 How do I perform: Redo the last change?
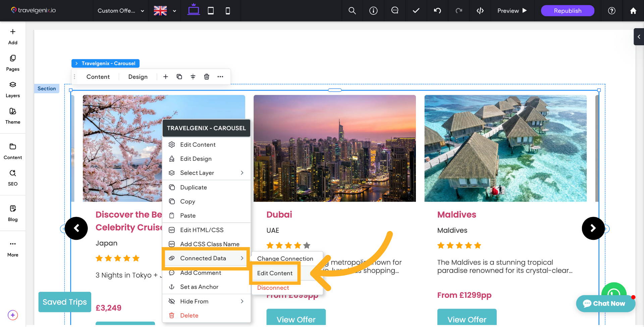coord(459,10)
